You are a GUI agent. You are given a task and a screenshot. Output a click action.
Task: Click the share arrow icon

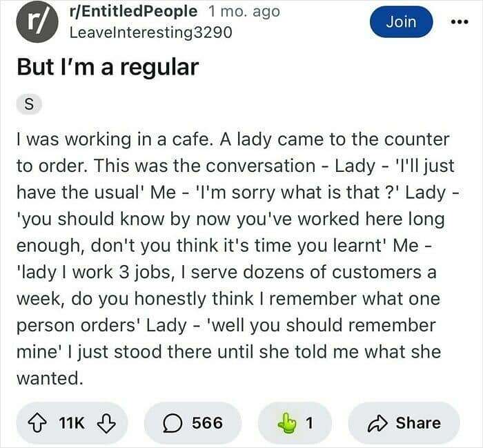379,423
